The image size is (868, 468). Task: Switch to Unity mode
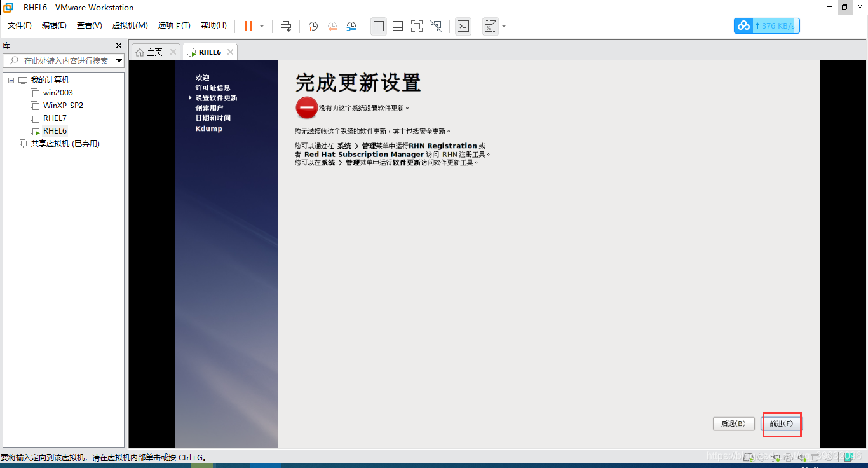436,26
